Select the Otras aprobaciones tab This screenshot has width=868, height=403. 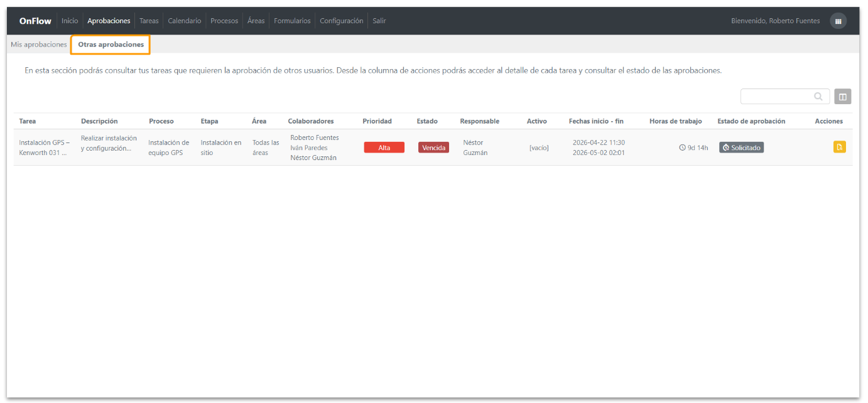tap(111, 45)
